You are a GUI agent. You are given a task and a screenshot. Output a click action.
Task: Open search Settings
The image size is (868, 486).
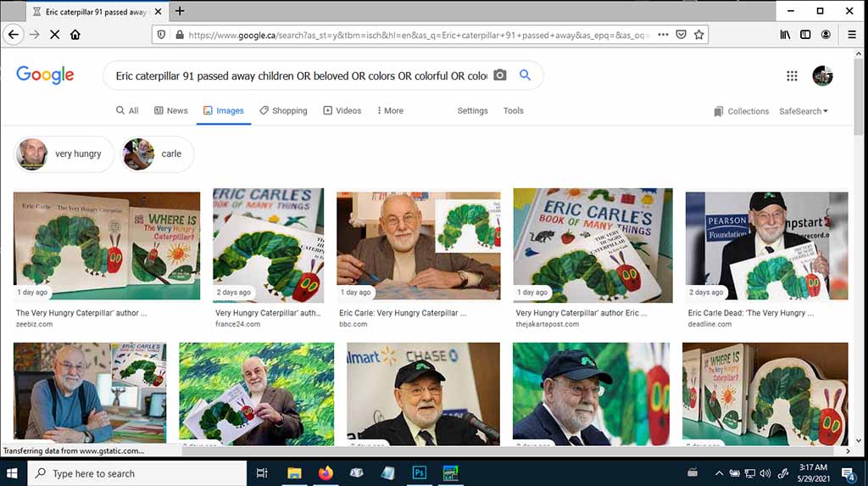pyautogui.click(x=473, y=111)
